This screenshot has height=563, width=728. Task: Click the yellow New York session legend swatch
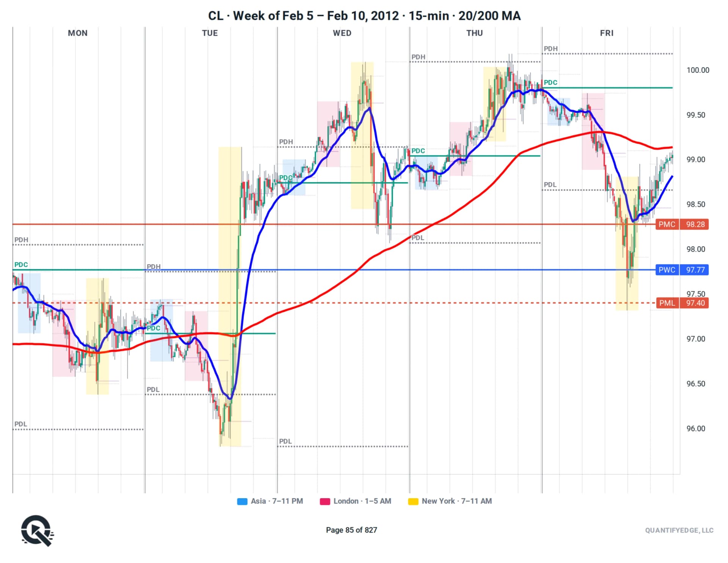[413, 502]
